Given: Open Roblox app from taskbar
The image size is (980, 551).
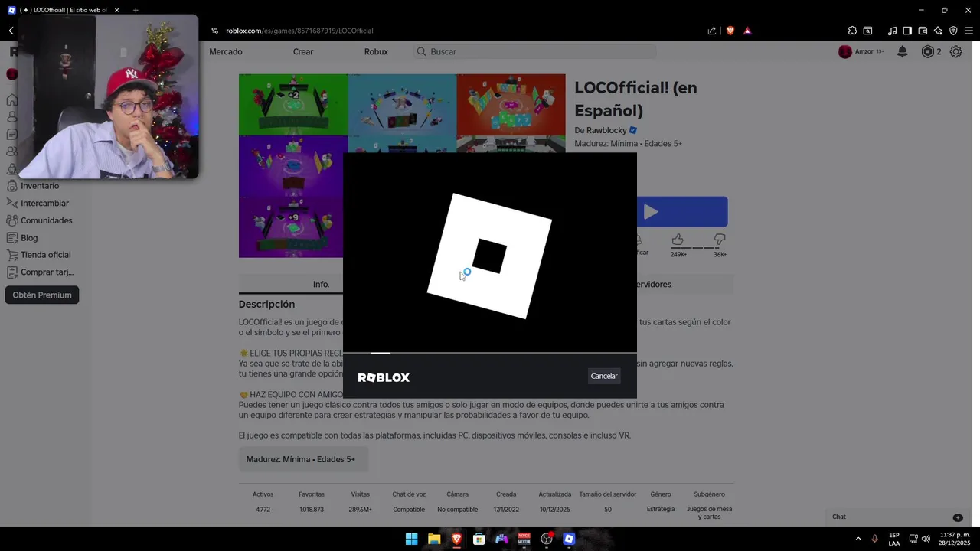Looking at the screenshot, I should pyautogui.click(x=569, y=539).
